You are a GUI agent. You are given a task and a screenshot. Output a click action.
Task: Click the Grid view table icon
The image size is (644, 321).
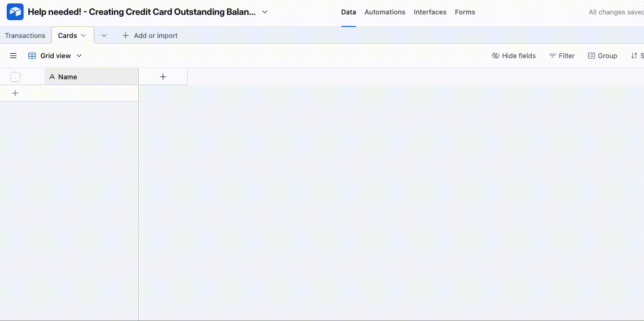tap(32, 56)
